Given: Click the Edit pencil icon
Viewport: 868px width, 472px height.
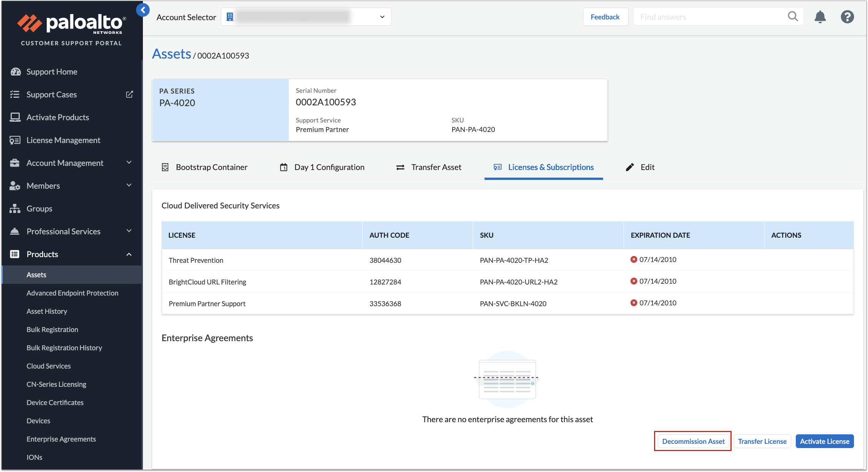Looking at the screenshot, I should 630,167.
